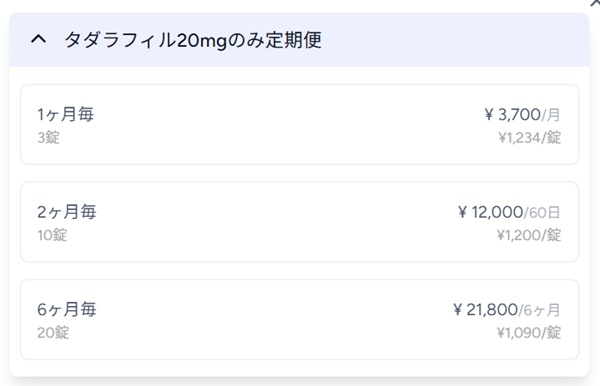600x386 pixels.
Task: Click the blank middle of the 2ヶ月毎 card
Action: [276, 222]
